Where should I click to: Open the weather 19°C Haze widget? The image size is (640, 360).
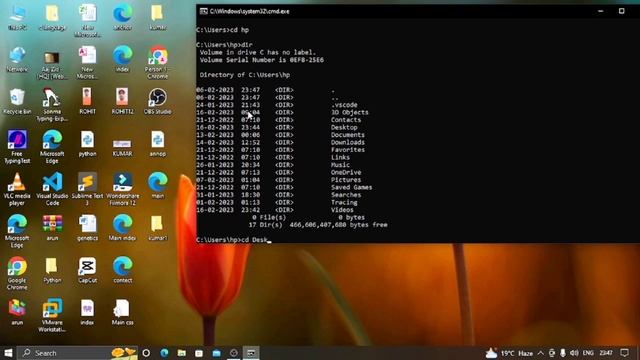pos(509,353)
